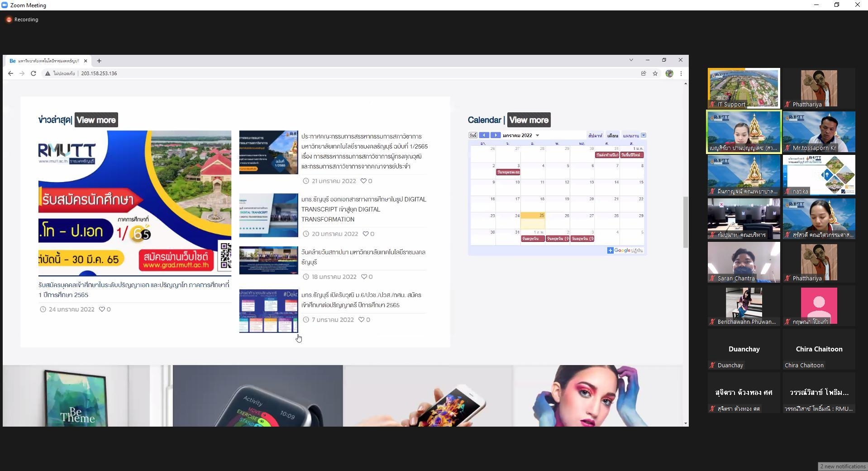Click View more next to Calendar
This screenshot has width=868, height=471.
529,120
